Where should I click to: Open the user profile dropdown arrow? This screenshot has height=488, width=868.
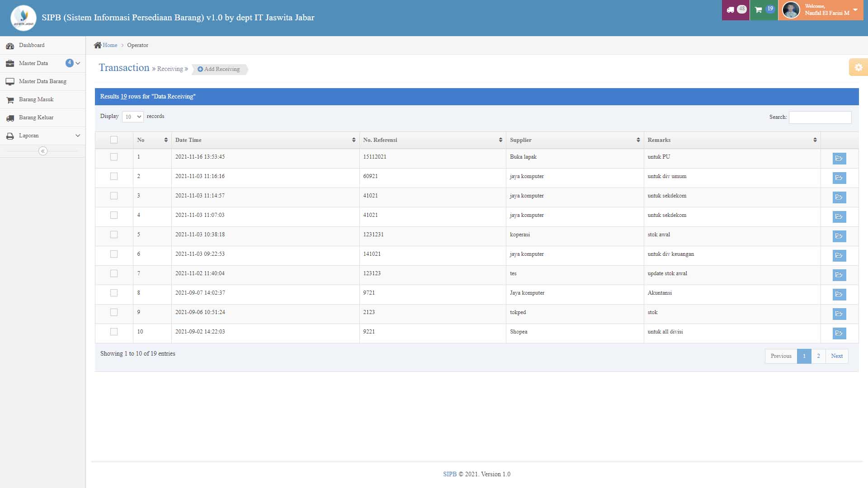(855, 10)
